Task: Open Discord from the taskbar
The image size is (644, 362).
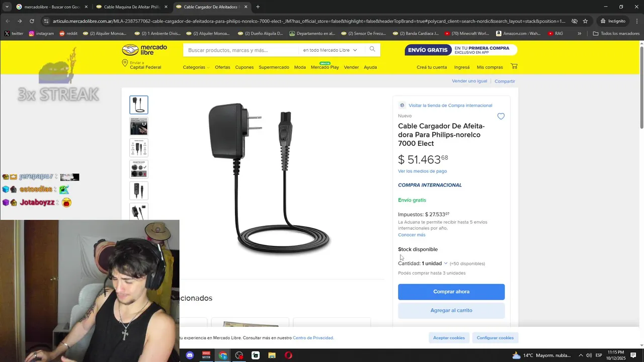Action: (x=190, y=355)
